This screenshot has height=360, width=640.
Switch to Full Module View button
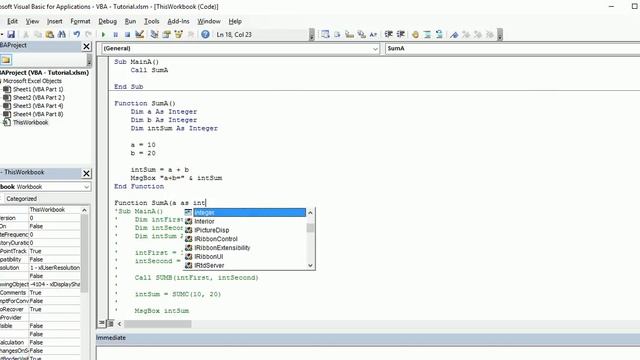(110, 324)
